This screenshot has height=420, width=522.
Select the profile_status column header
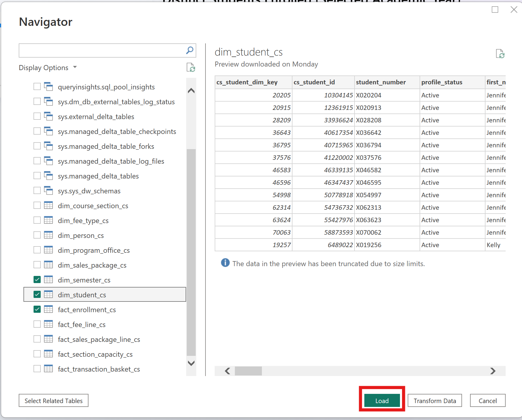point(453,82)
